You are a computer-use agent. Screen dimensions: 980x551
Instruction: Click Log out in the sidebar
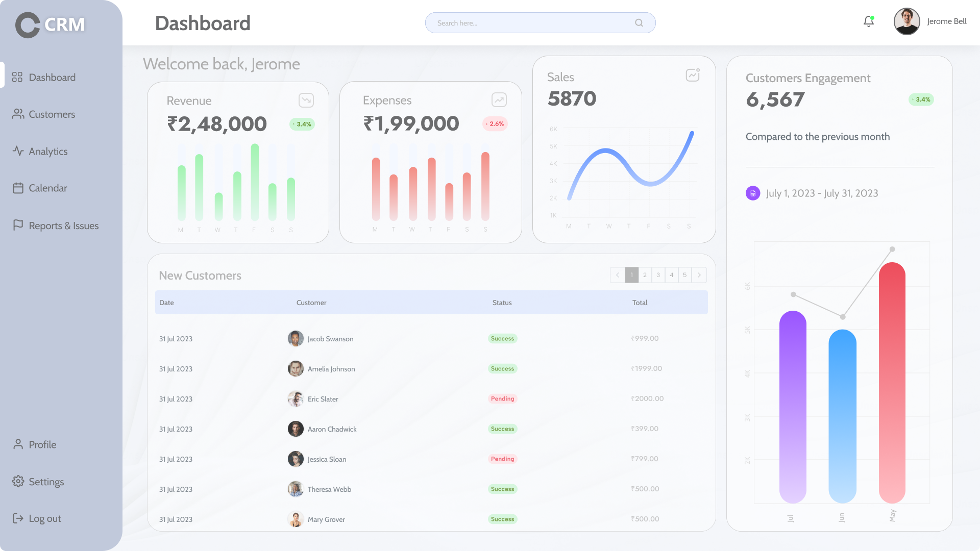pyautogui.click(x=44, y=518)
